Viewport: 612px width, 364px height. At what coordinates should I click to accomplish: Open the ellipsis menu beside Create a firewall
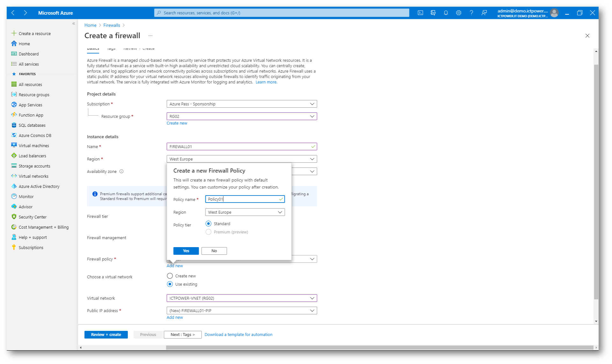150,36
